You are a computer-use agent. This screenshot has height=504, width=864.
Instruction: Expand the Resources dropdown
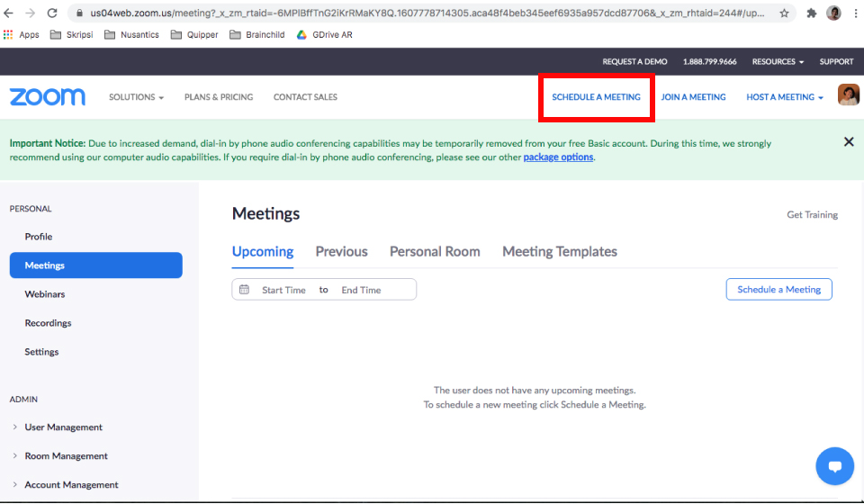(778, 62)
